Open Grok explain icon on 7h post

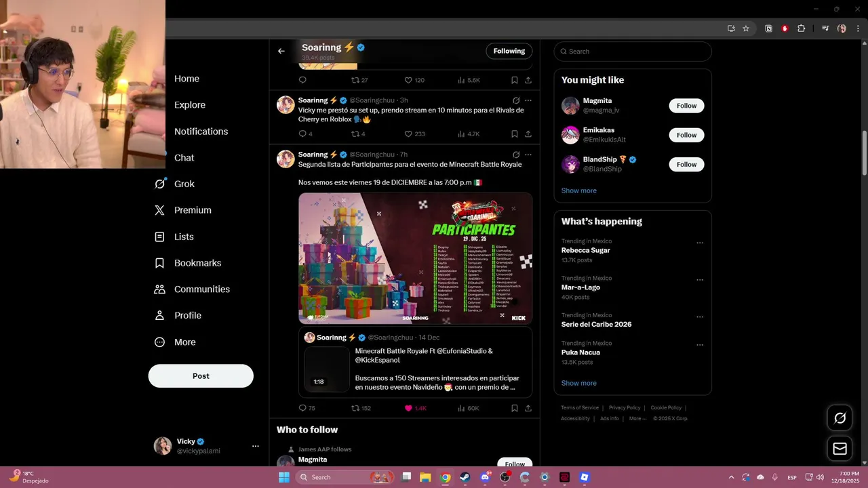pyautogui.click(x=516, y=155)
